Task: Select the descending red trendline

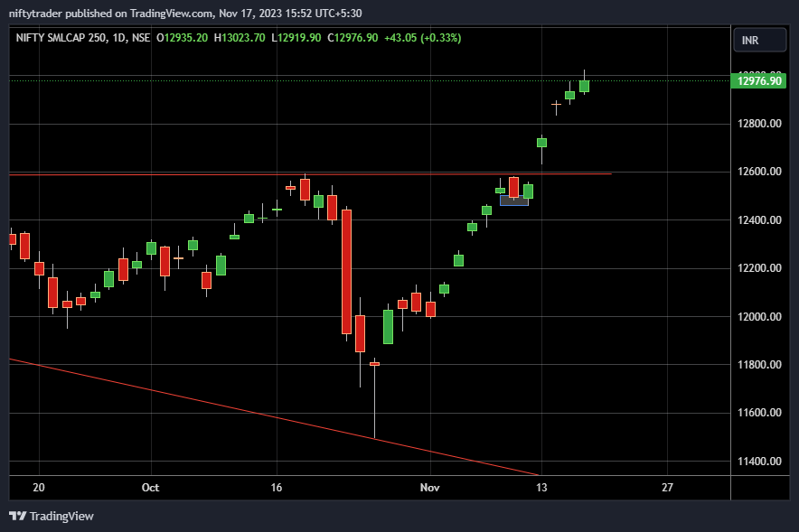Action: (274, 417)
